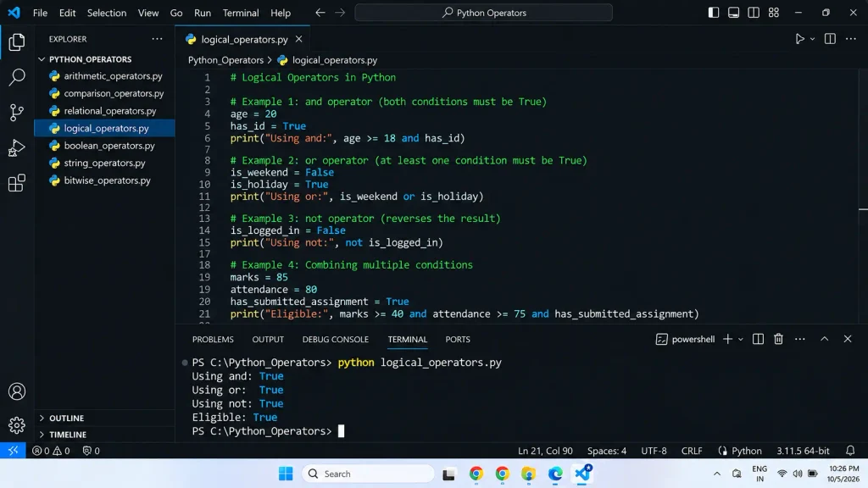
Task: Open the Explorer view in activity bar
Action: coord(17,42)
